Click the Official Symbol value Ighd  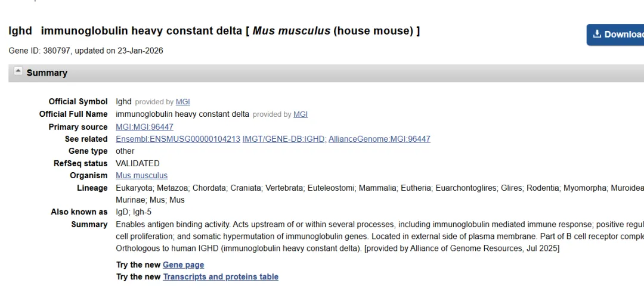123,102
